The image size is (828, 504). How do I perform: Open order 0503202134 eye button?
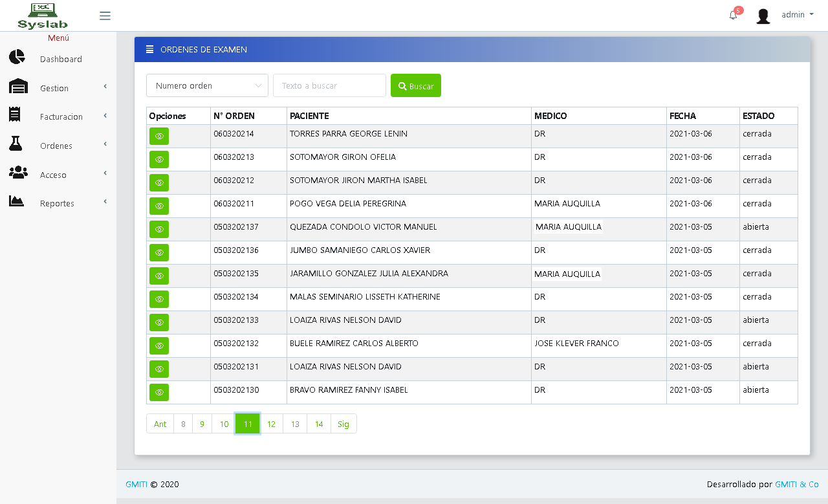159,299
